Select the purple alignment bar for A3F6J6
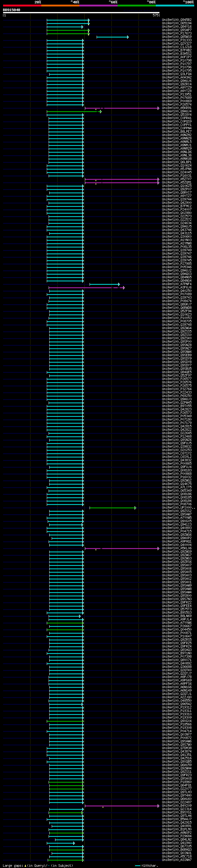The height and width of the screenshot is (868, 197). pos(87,288)
